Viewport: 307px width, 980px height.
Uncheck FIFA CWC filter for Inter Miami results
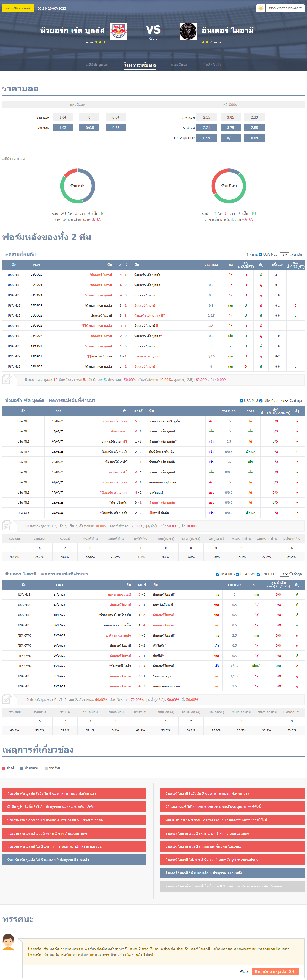pyautogui.click(x=237, y=574)
